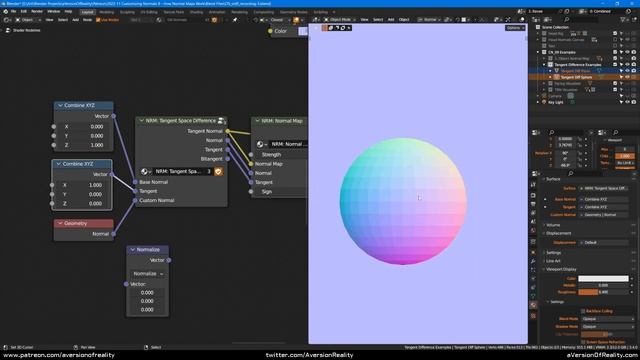640x360 pixels.
Task: Open the File menu
Action: tap(13, 11)
